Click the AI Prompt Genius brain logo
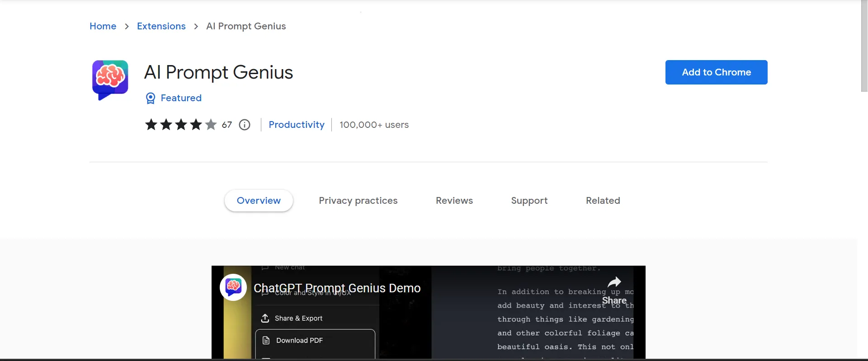This screenshot has height=361, width=868. click(110, 80)
